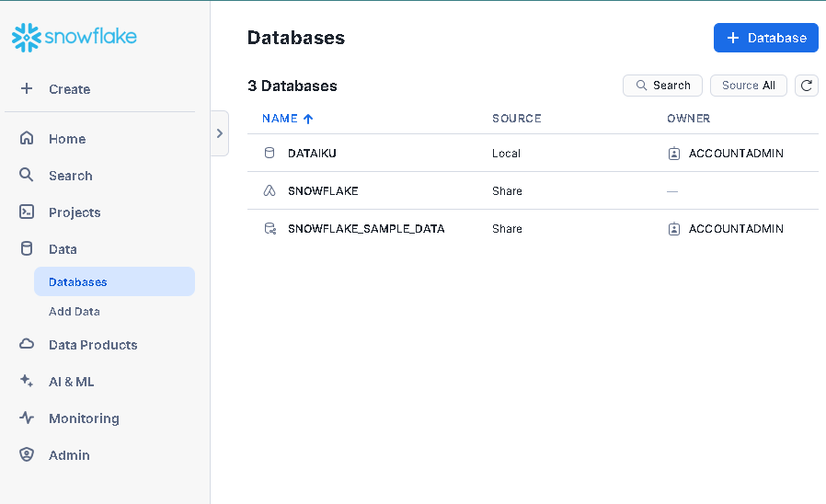
Task: Select Databases in the Data submenu
Action: (114, 281)
